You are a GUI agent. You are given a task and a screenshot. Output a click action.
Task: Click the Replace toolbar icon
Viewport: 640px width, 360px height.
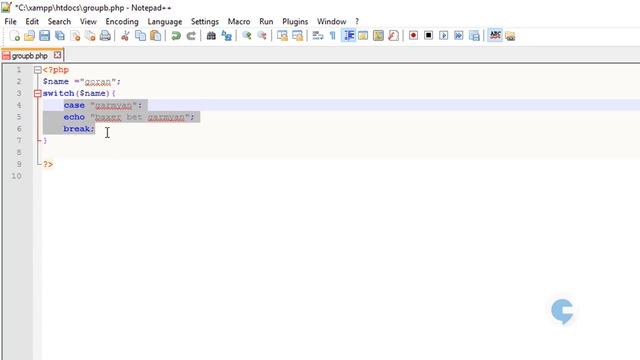227,36
